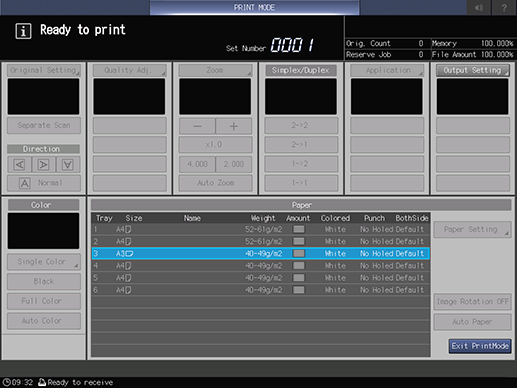
Task: Open Original Setting menu
Action: (44, 70)
